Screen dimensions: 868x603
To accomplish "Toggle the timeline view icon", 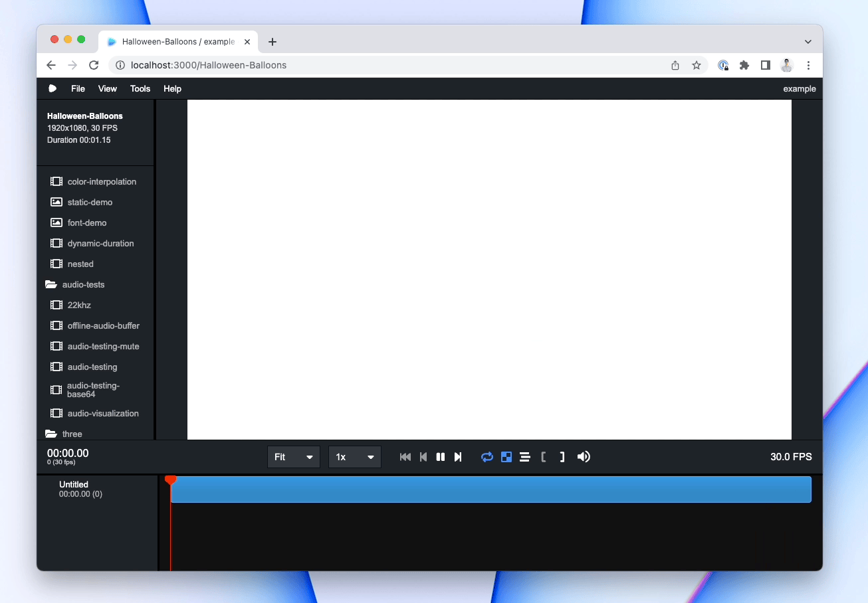I will (525, 457).
